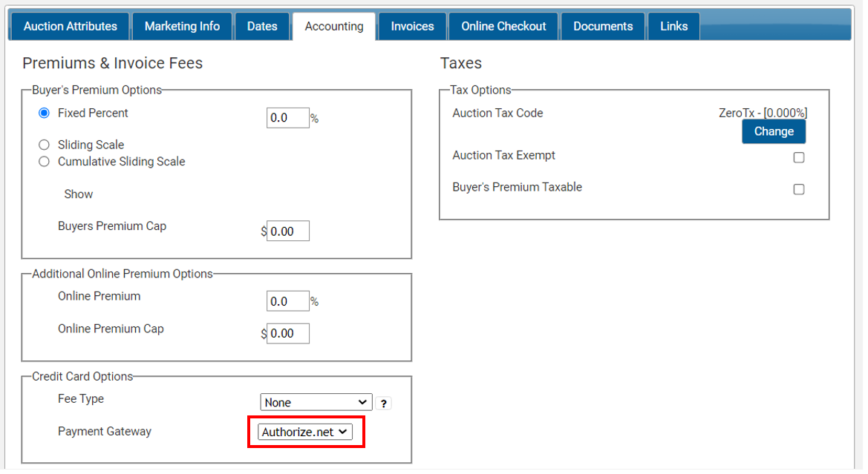Image resolution: width=868 pixels, height=474 pixels.
Task: Click the Show sliding scale link
Action: (79, 194)
